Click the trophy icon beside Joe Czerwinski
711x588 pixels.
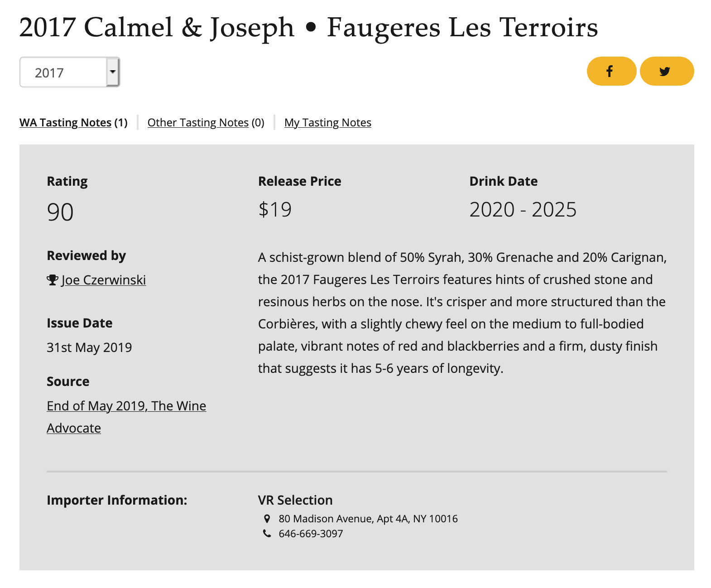pos(53,280)
